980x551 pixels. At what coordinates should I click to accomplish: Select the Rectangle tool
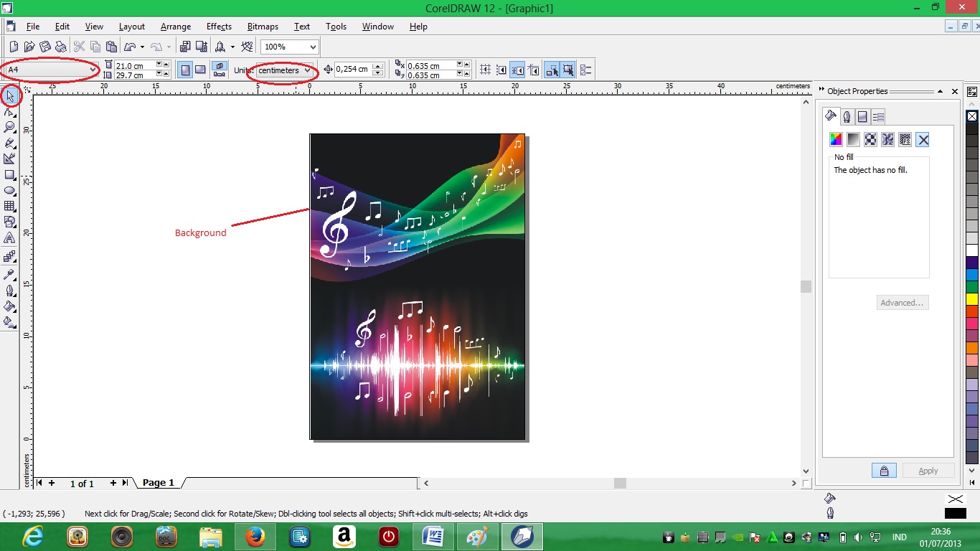click(x=10, y=174)
